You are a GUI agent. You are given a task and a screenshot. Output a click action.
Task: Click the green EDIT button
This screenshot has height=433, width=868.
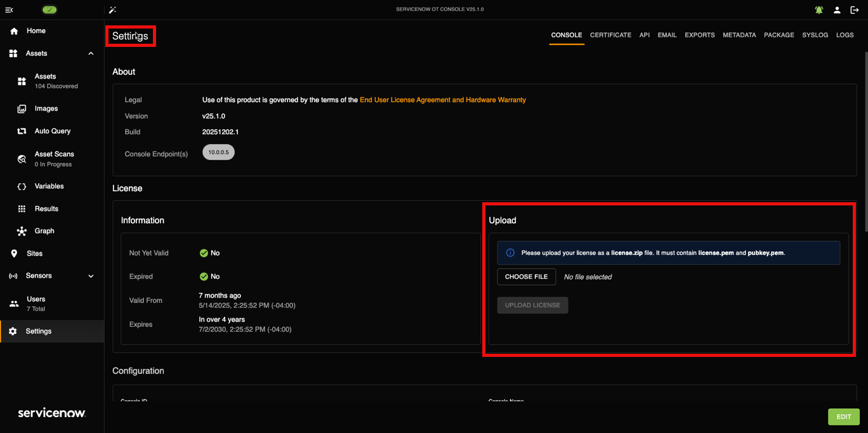(x=844, y=417)
